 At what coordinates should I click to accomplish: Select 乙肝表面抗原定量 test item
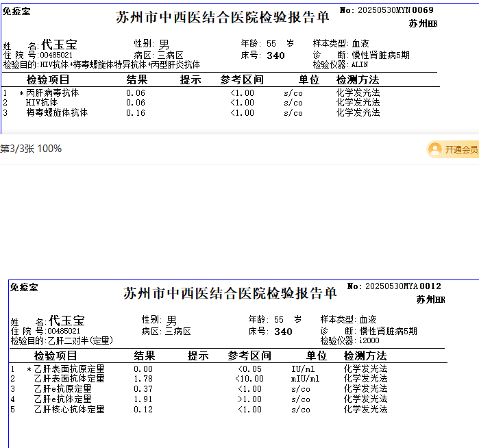pos(69,369)
